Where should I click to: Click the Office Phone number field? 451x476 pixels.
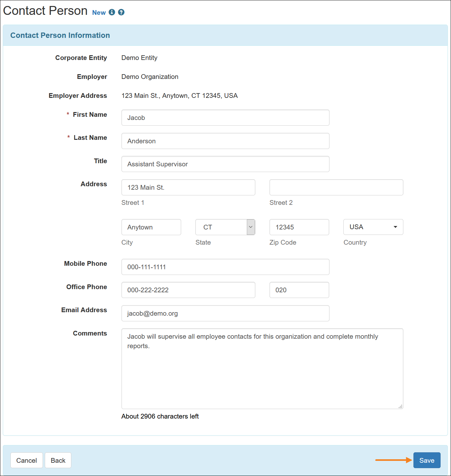tap(188, 290)
